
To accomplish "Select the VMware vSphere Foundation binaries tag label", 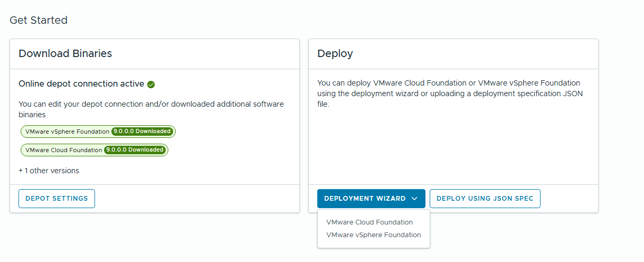I will [67, 132].
